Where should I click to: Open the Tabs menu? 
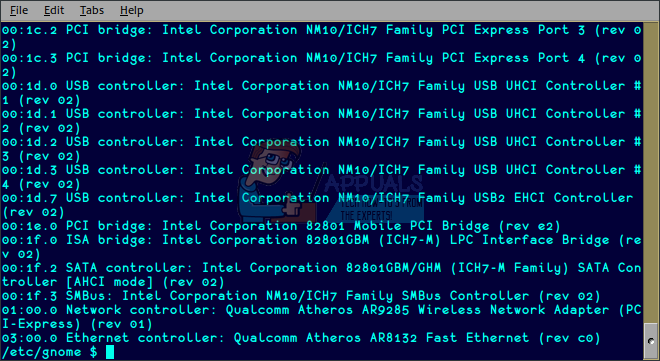(92, 10)
